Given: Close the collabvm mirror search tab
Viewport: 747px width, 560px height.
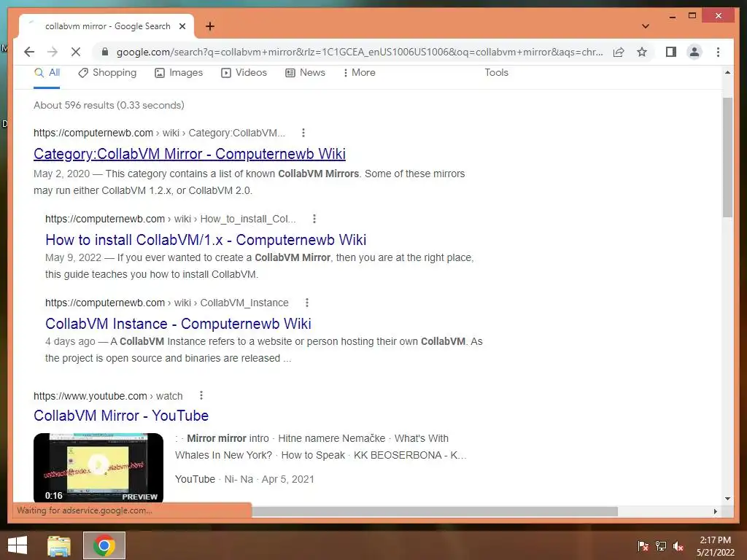Looking at the screenshot, I should pyautogui.click(x=182, y=26).
